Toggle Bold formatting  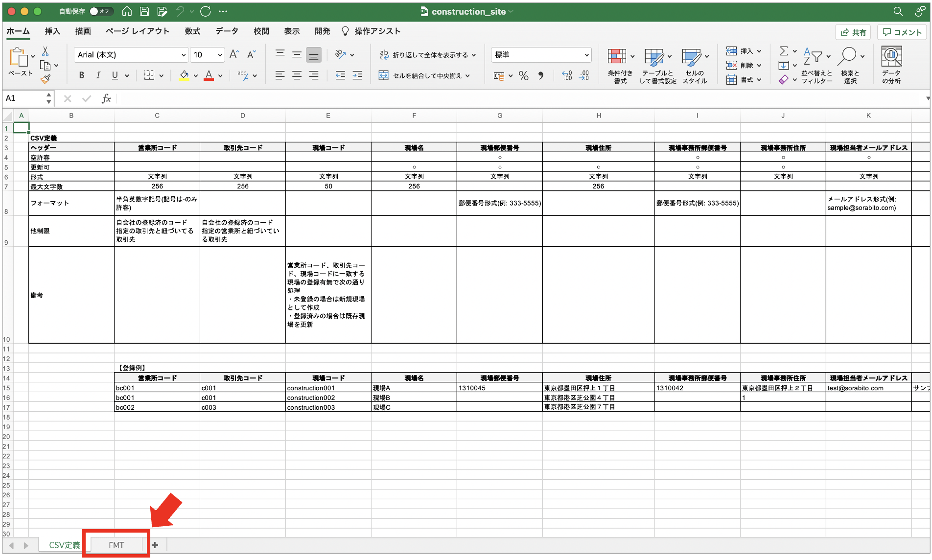[x=82, y=75]
